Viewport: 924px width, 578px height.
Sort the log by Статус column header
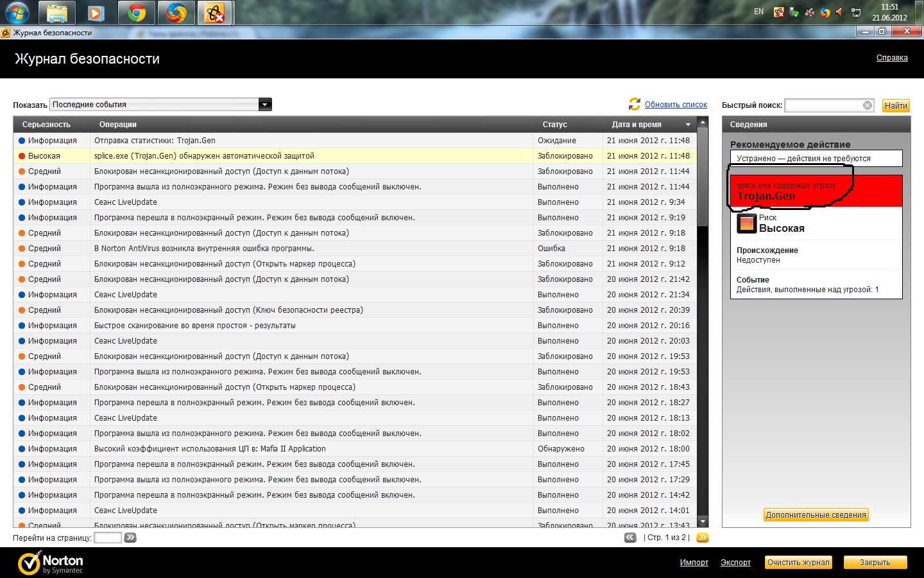pos(555,125)
